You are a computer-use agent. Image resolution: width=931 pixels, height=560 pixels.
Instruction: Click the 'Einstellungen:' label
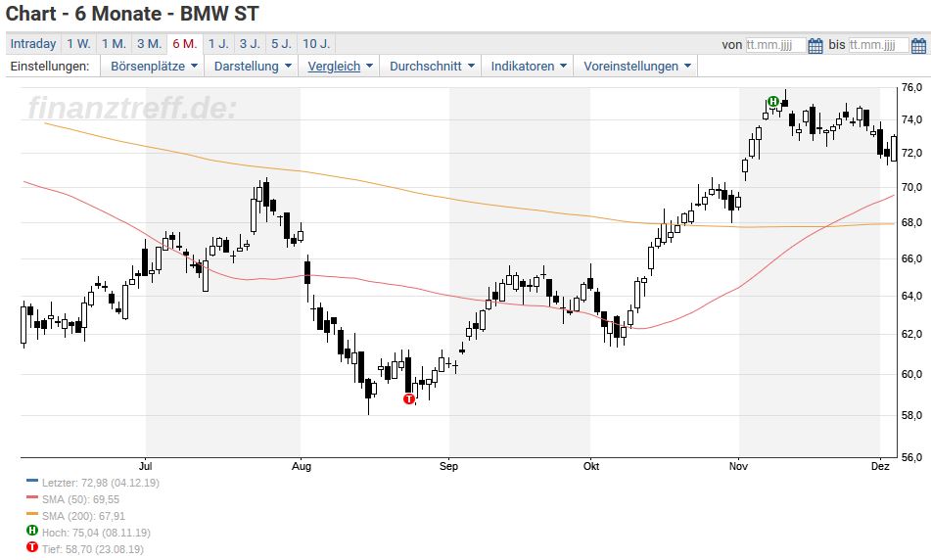point(50,66)
